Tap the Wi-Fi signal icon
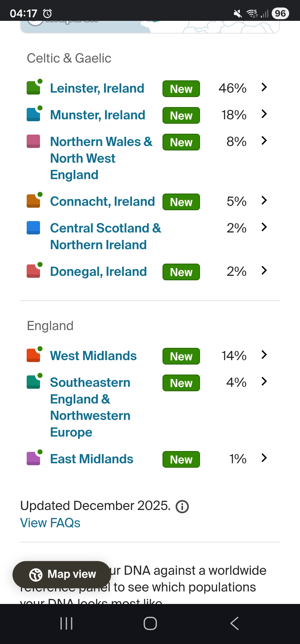 point(252,13)
